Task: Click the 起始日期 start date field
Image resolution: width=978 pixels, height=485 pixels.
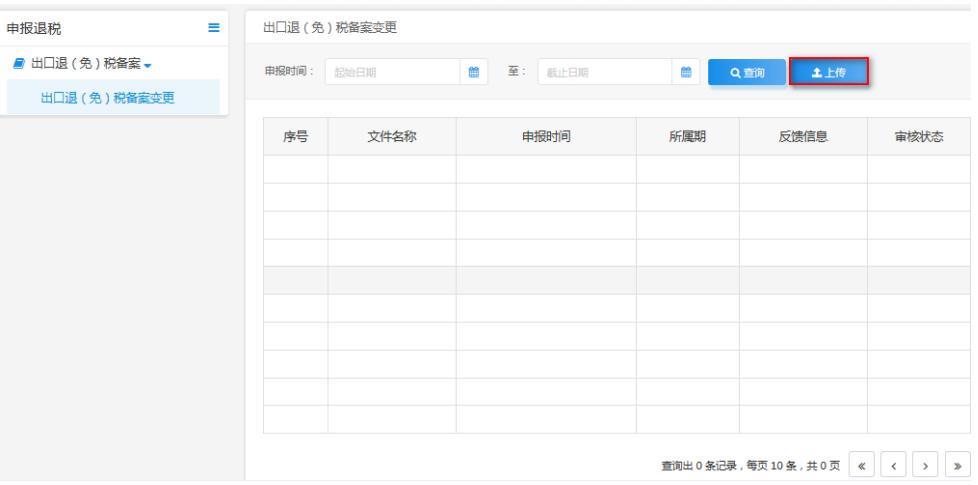Action: click(395, 71)
